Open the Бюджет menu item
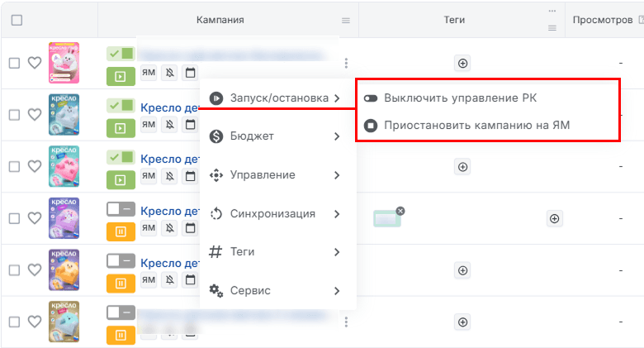This screenshot has width=644, height=348. pos(274,136)
